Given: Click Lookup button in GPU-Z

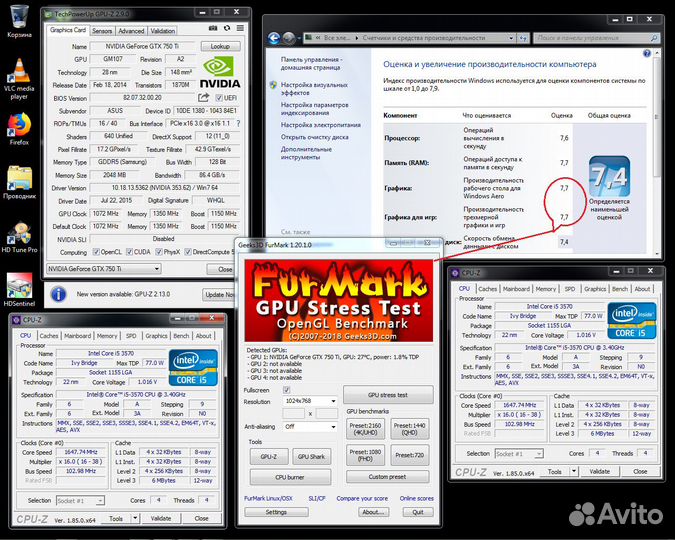Looking at the screenshot, I should tap(220, 46).
